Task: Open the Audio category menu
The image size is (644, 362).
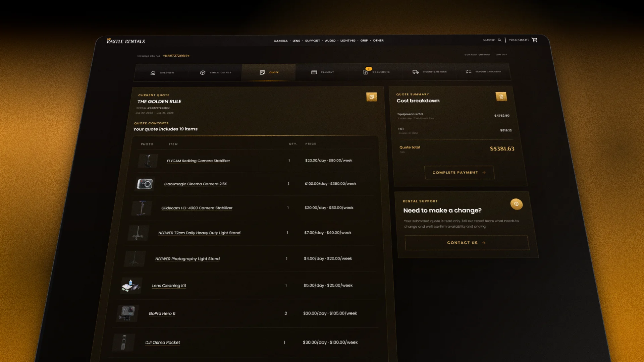Action: pos(330,41)
